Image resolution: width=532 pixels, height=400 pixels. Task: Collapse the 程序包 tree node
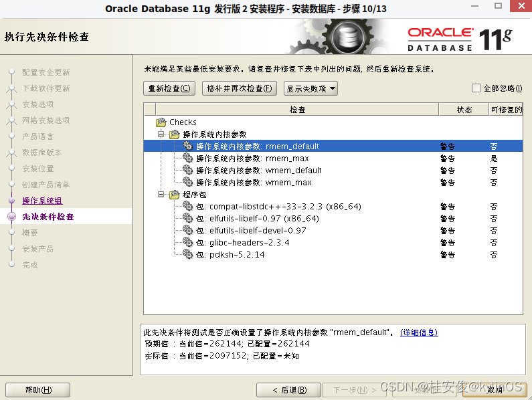pyautogui.click(x=161, y=195)
